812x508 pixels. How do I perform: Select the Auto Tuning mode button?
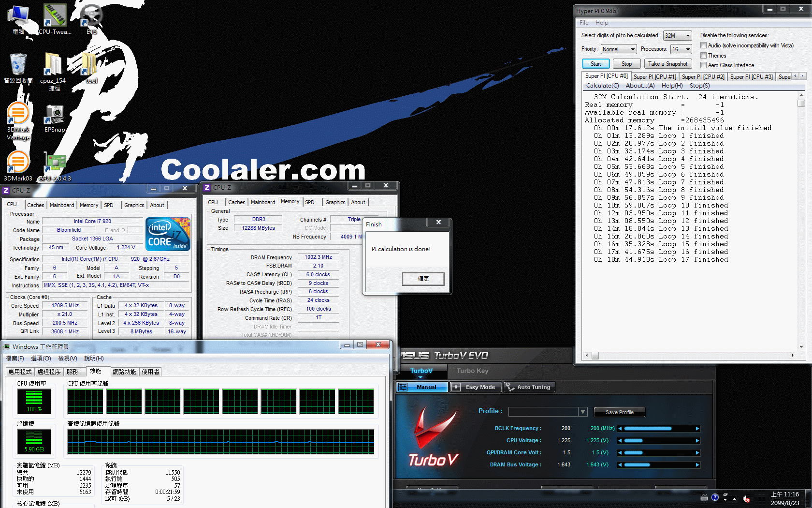529,387
